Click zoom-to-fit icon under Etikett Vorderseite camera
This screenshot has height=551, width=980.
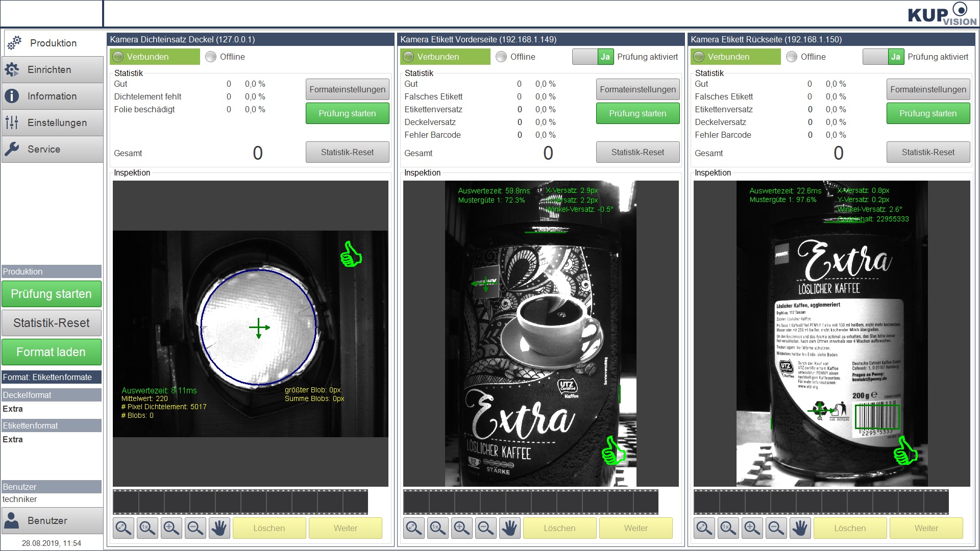pos(414,528)
